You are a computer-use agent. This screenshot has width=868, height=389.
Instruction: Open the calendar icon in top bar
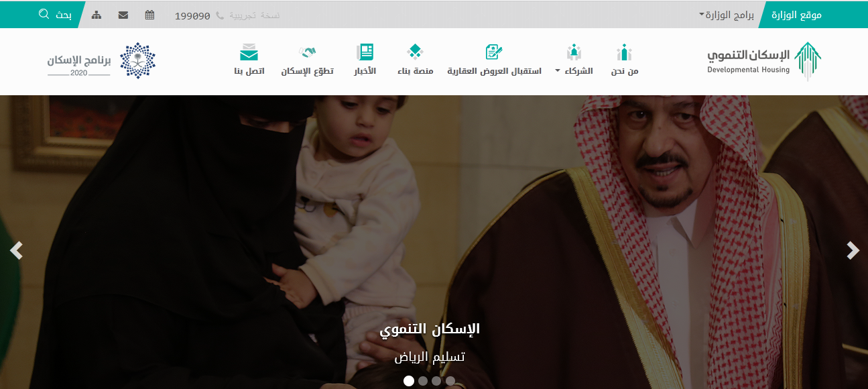click(x=150, y=15)
